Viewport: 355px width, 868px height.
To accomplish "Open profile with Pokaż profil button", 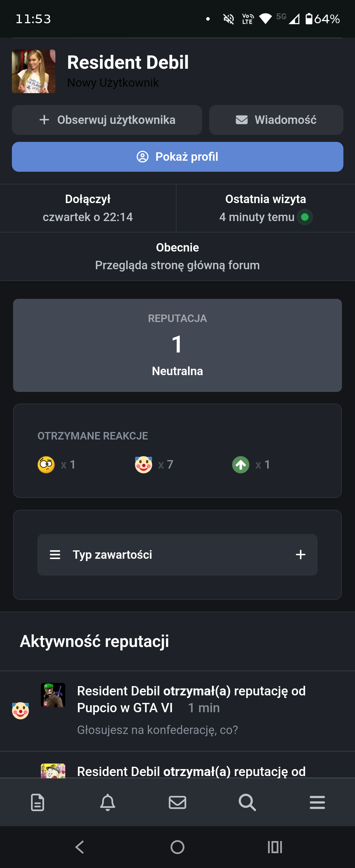I will pyautogui.click(x=178, y=157).
